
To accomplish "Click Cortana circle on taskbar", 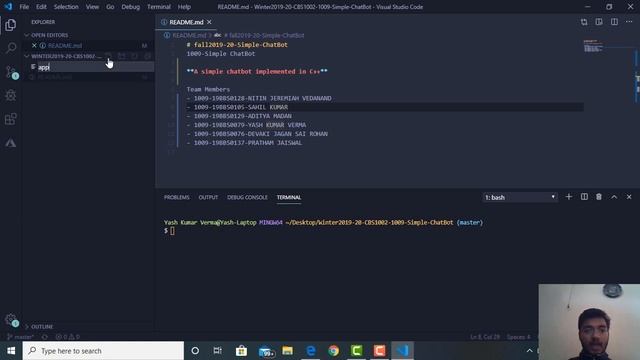I will click(195, 351).
